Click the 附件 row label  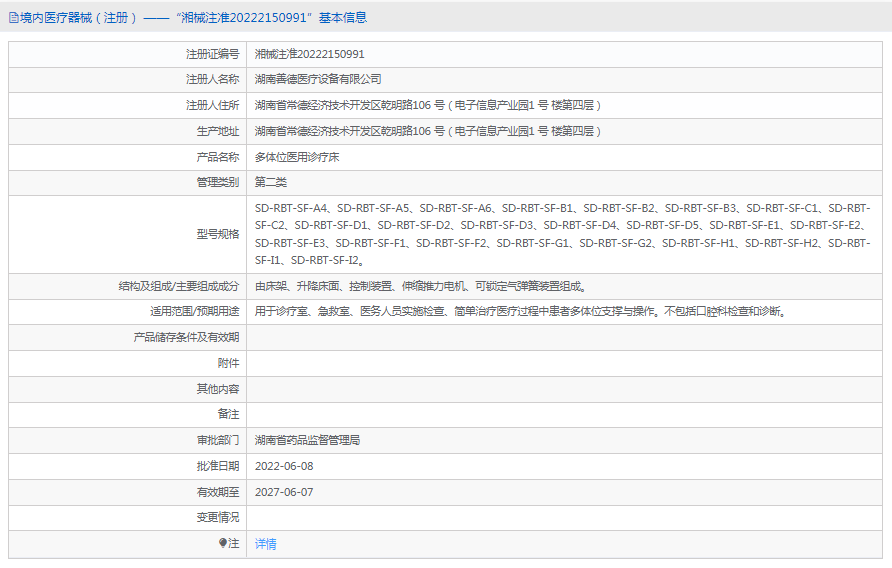point(229,363)
